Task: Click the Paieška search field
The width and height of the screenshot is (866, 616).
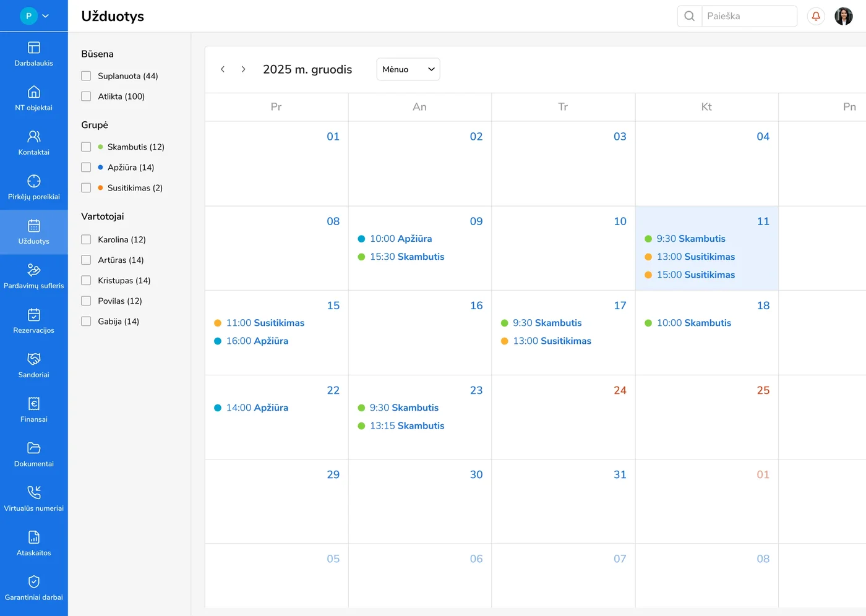Action: point(748,16)
